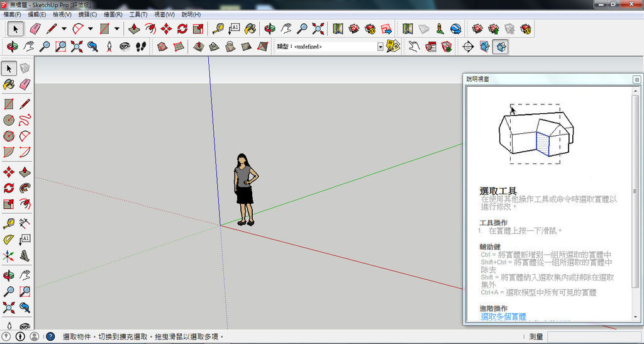644x344 pixels.
Task: Open the 鏡頭(C) menu
Action: 87,14
